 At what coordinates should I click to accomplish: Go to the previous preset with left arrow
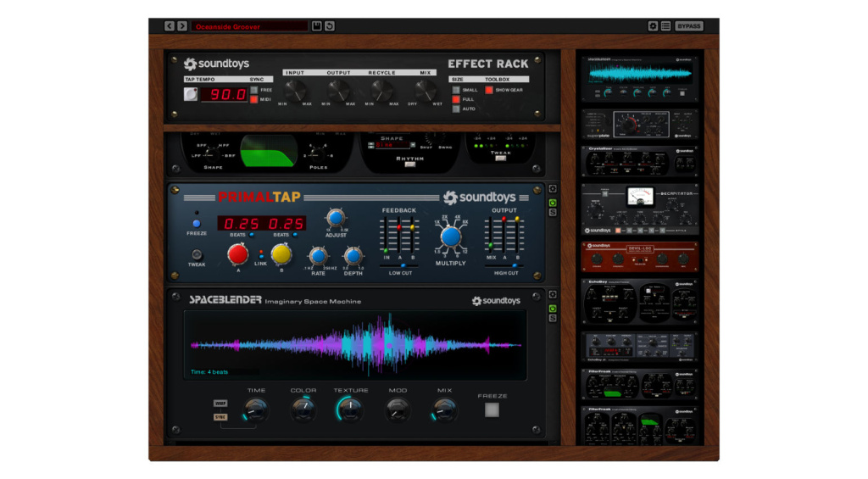tap(170, 26)
